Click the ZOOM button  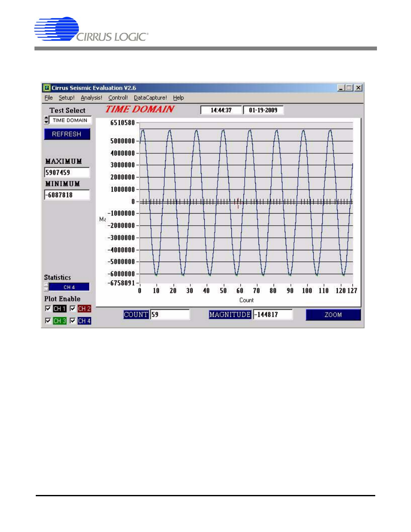(x=333, y=315)
